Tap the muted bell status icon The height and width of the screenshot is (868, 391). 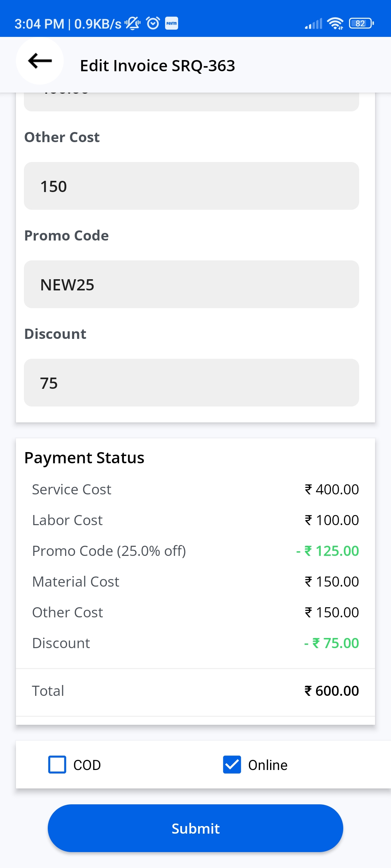point(133,23)
